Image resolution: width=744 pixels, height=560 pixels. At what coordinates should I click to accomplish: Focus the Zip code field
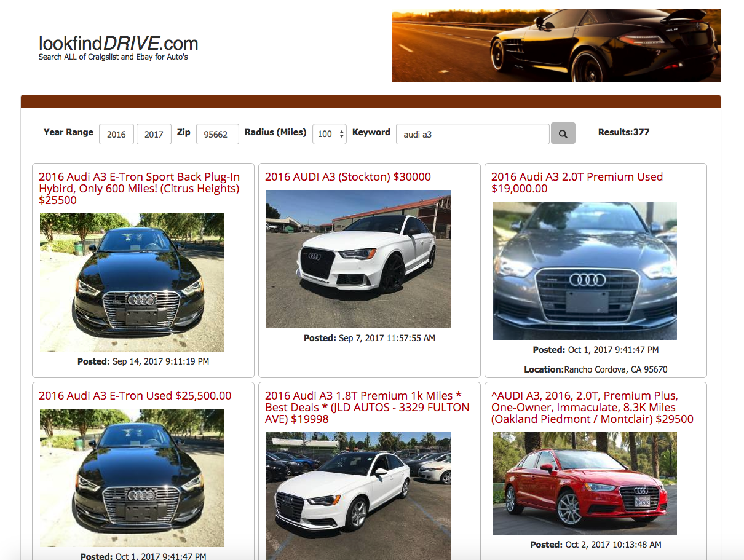pos(217,134)
